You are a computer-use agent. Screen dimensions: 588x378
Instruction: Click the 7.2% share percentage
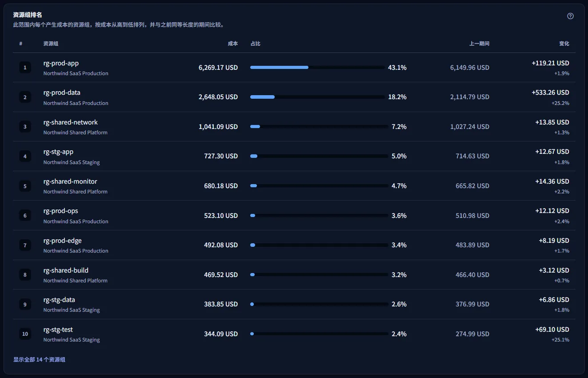coord(399,127)
